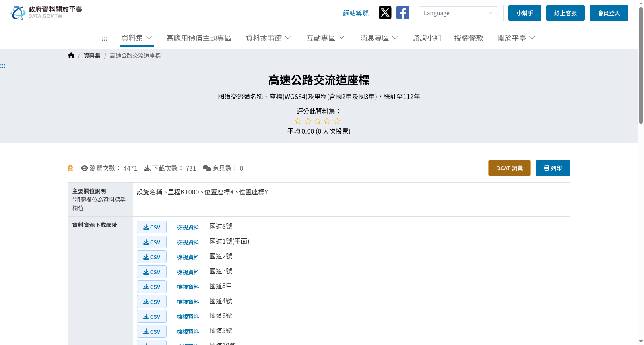Expand the 資料集 menu
The image size is (644, 345).
[x=137, y=38]
